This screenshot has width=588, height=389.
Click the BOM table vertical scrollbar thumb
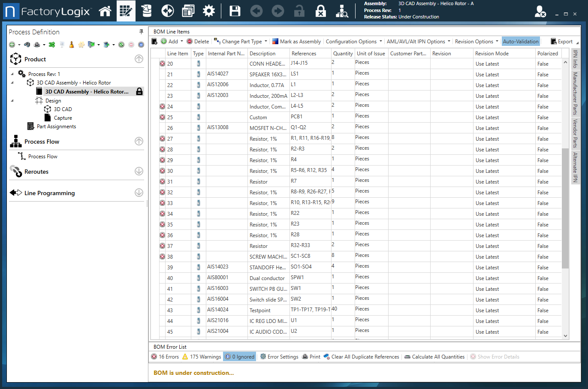pos(565,208)
